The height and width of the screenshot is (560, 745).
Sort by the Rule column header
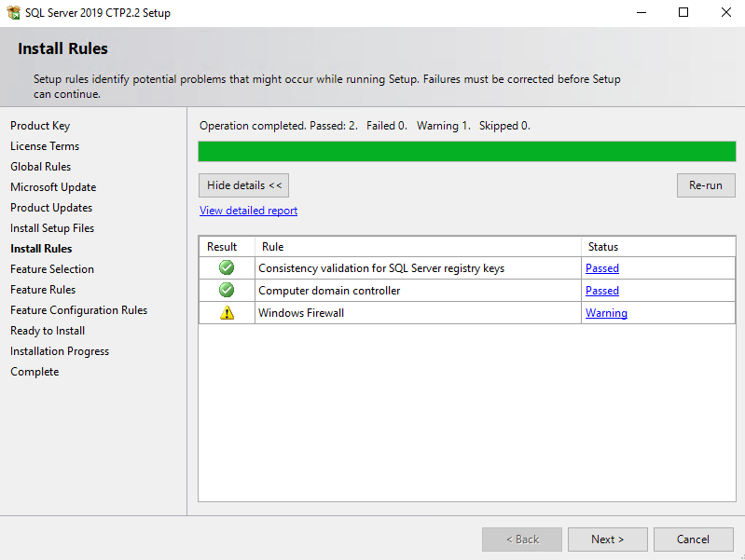(x=418, y=247)
